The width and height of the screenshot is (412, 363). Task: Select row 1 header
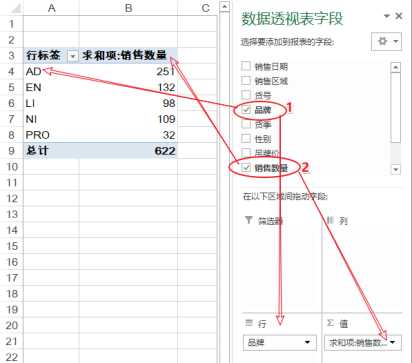coord(12,24)
